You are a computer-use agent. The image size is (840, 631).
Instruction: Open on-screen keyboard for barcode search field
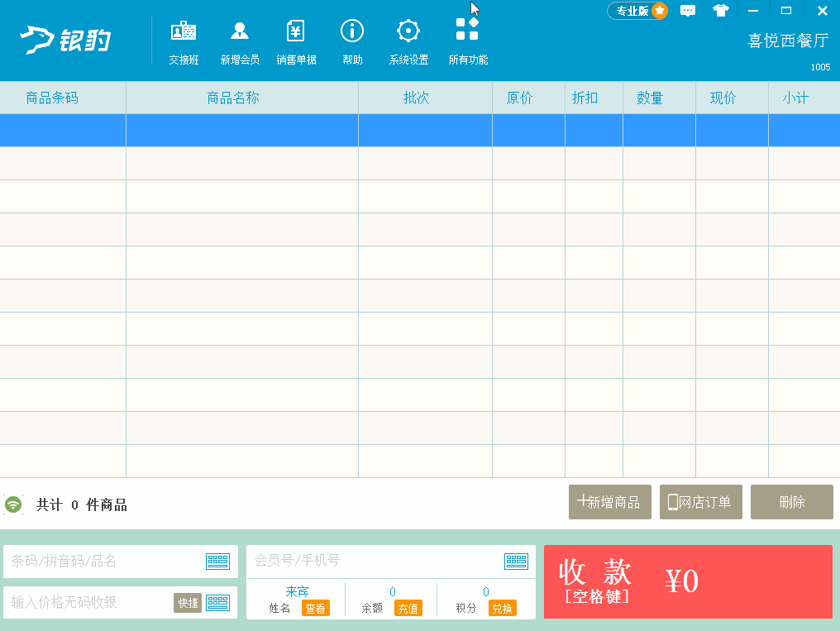point(218,562)
